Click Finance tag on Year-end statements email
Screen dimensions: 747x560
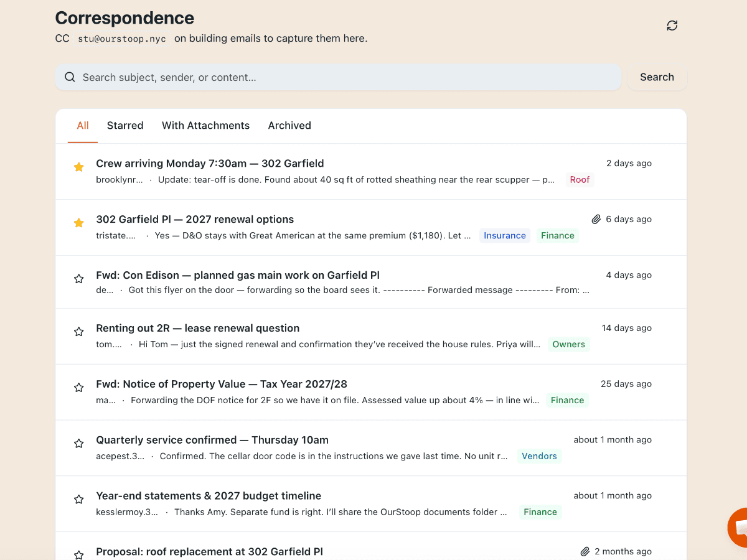click(540, 512)
